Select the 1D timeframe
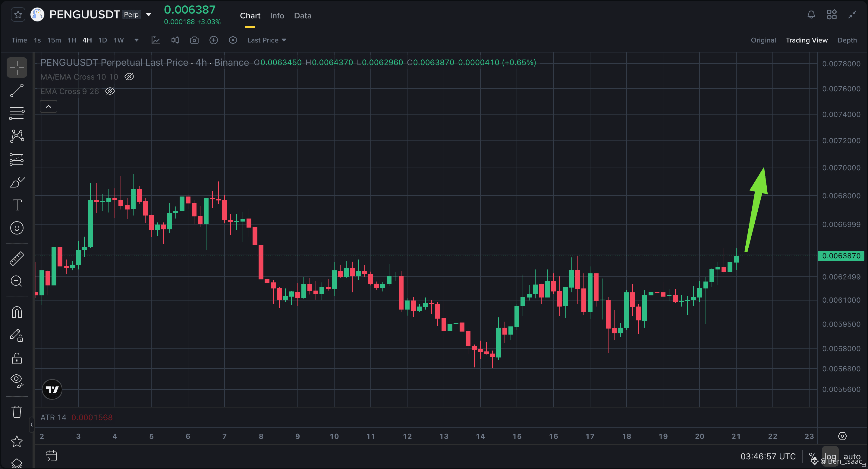The image size is (868, 469). (102, 40)
